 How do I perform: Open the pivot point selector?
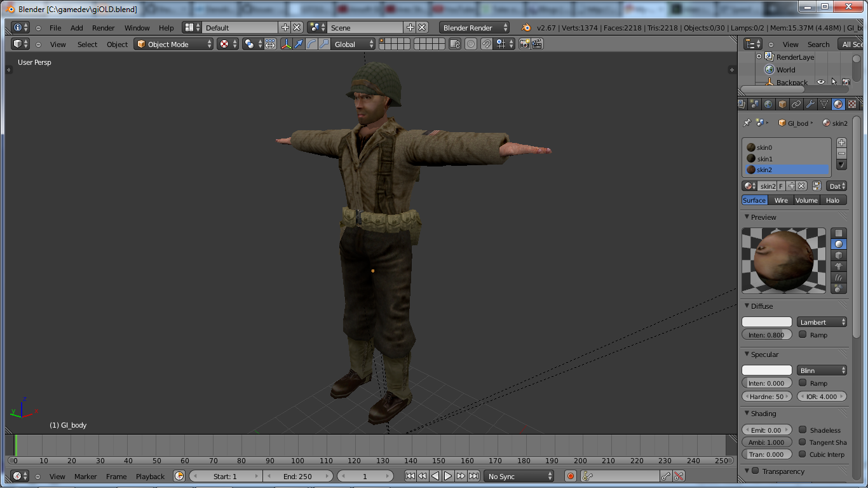click(252, 44)
